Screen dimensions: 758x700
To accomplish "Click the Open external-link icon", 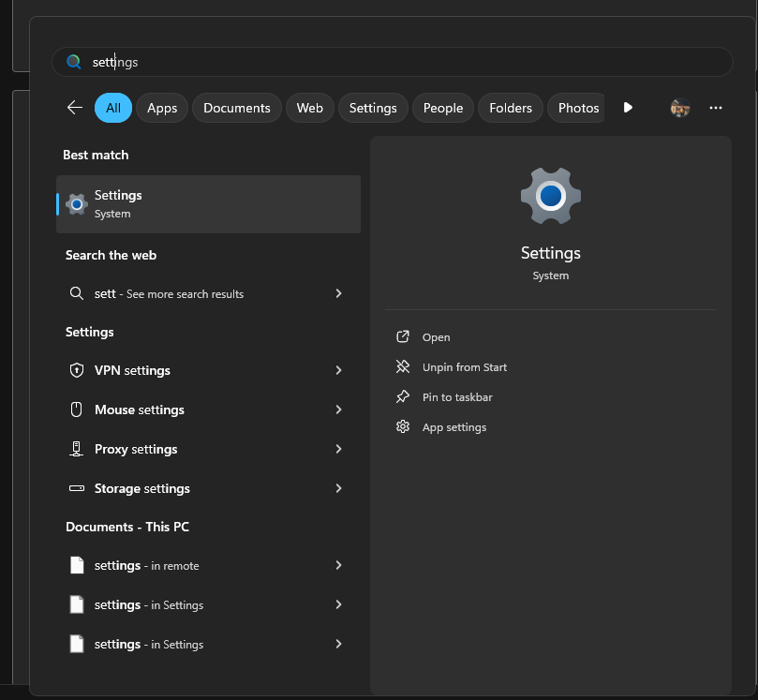I will (x=403, y=337).
